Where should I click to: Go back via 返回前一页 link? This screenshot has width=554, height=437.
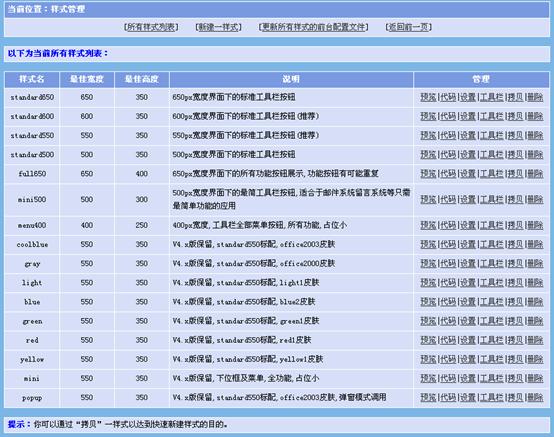click(x=408, y=27)
